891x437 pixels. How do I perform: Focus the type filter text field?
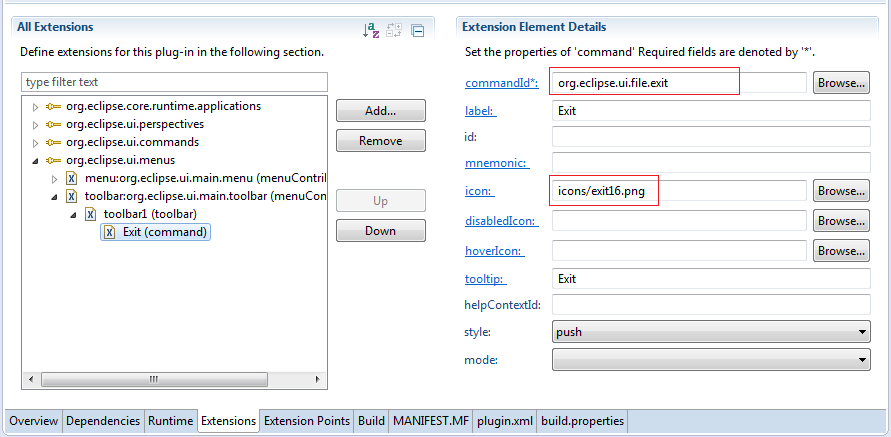pos(174,82)
